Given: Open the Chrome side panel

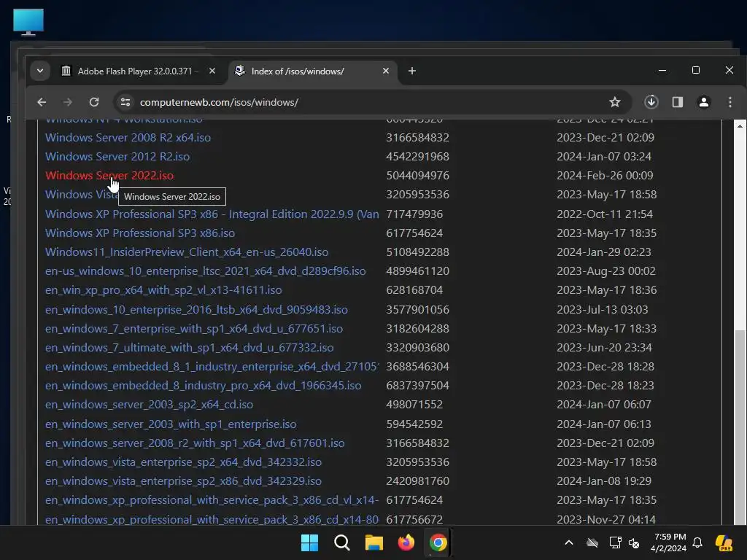Looking at the screenshot, I should (678, 102).
